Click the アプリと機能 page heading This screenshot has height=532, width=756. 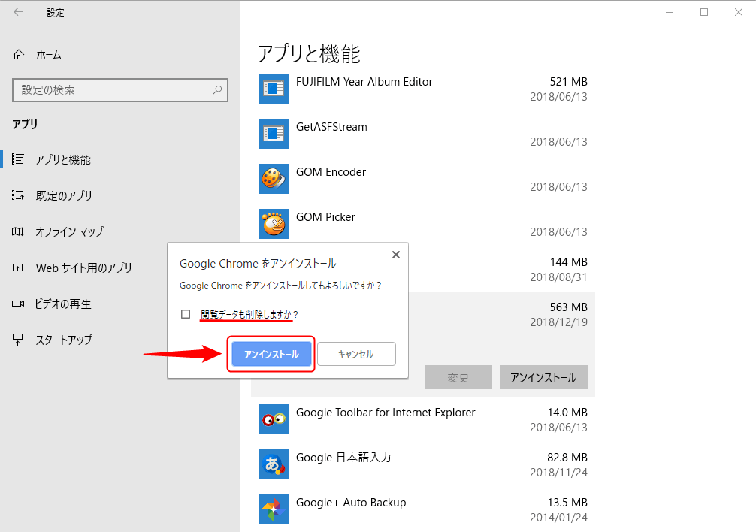pyautogui.click(x=309, y=53)
